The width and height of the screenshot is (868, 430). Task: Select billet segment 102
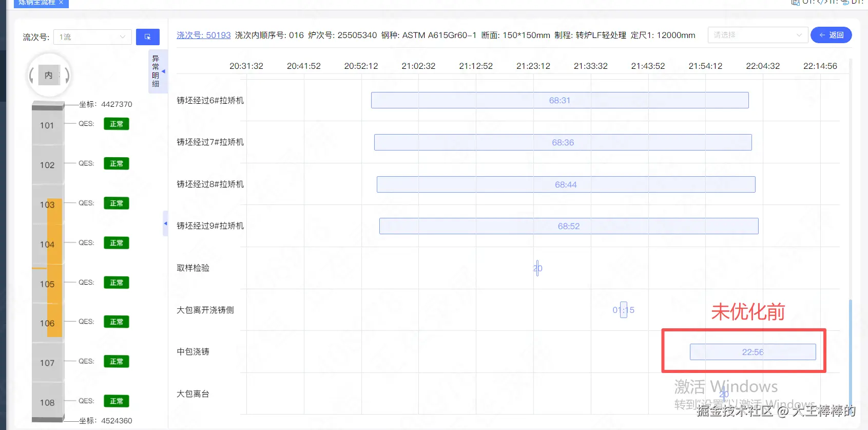pos(47,165)
